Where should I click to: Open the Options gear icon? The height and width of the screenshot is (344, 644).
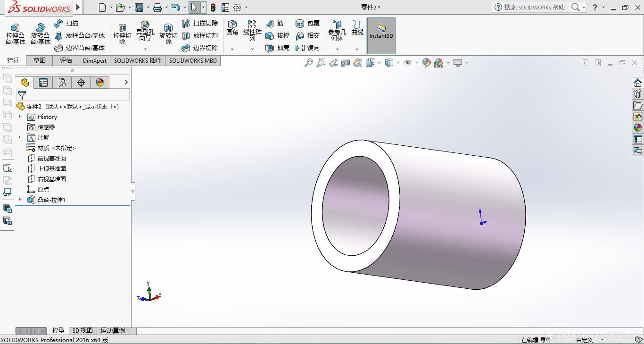tap(237, 7)
